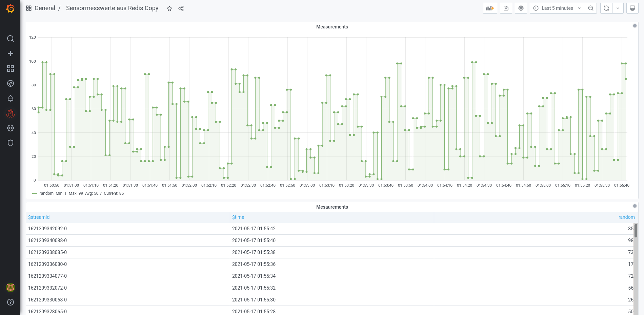Click the Create plus icon
This screenshot has width=644, height=315.
tap(11, 54)
